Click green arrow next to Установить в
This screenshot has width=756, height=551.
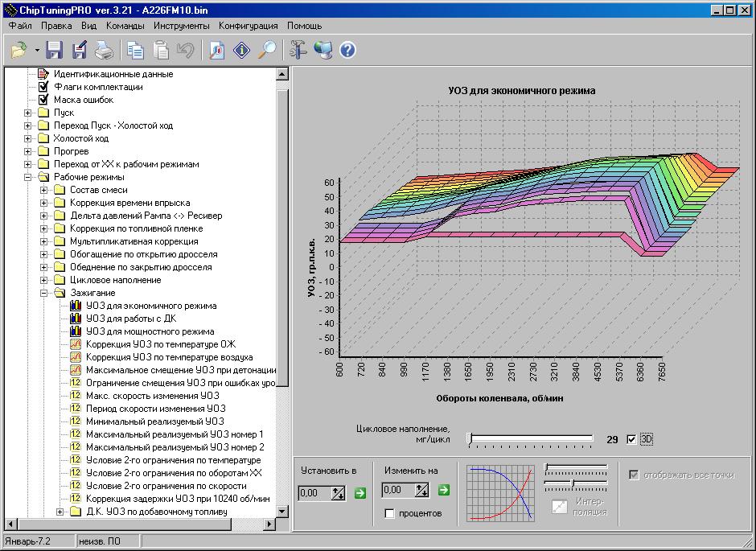coord(360,492)
